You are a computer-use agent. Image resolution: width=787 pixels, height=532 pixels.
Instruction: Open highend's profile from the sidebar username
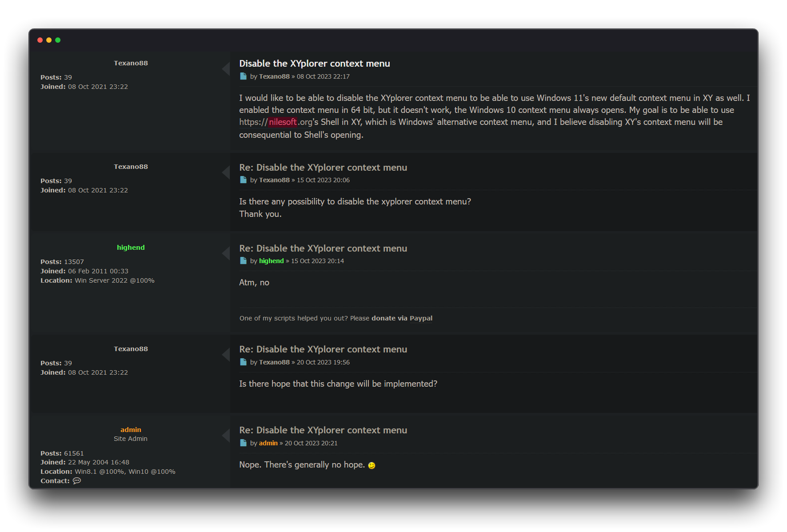coord(131,248)
